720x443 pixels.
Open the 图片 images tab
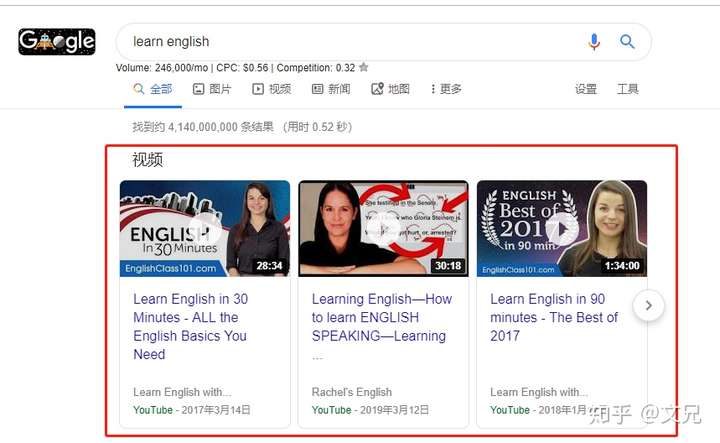[212, 89]
